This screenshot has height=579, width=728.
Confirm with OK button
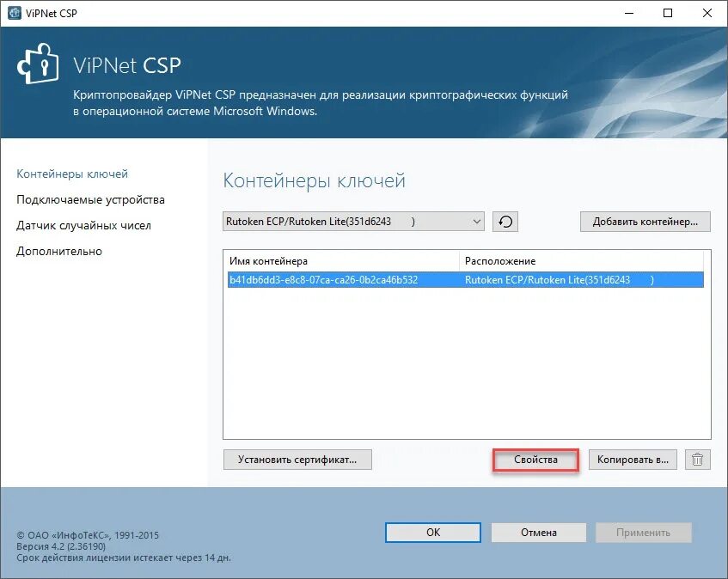pyautogui.click(x=433, y=533)
